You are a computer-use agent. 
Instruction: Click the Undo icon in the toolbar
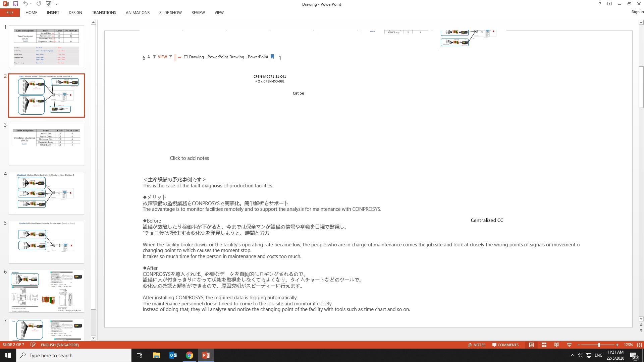pyautogui.click(x=25, y=4)
